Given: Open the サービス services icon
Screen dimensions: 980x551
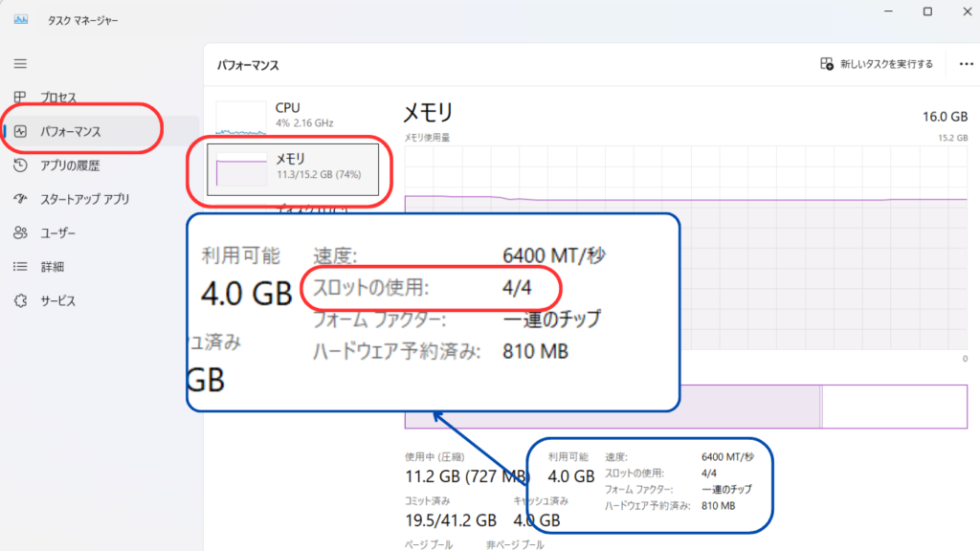Looking at the screenshot, I should click(x=20, y=300).
